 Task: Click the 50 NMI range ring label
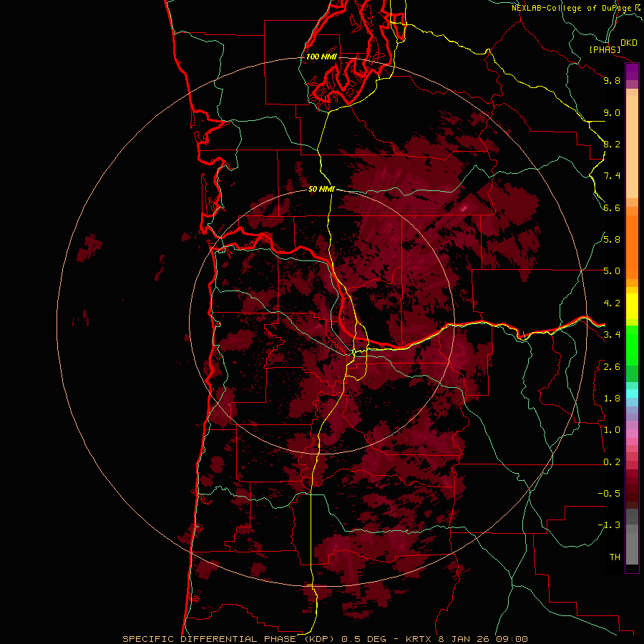point(321,189)
